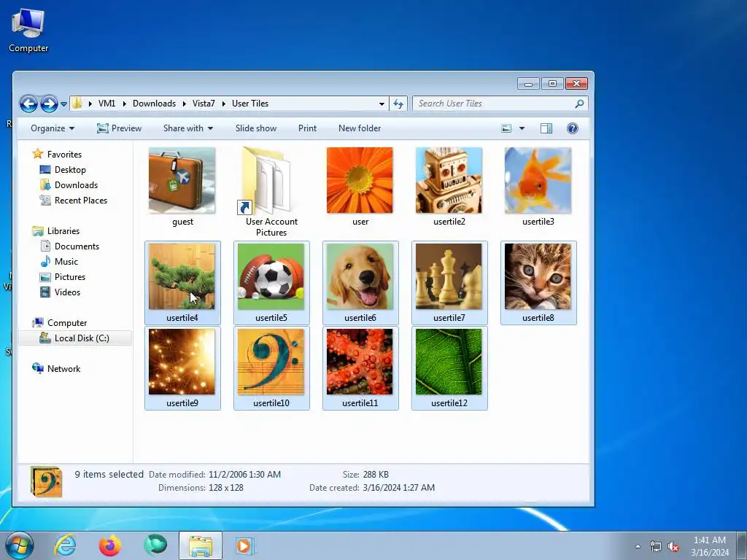The height and width of the screenshot is (560, 747).
Task: Open the Organize menu
Action: pos(53,128)
